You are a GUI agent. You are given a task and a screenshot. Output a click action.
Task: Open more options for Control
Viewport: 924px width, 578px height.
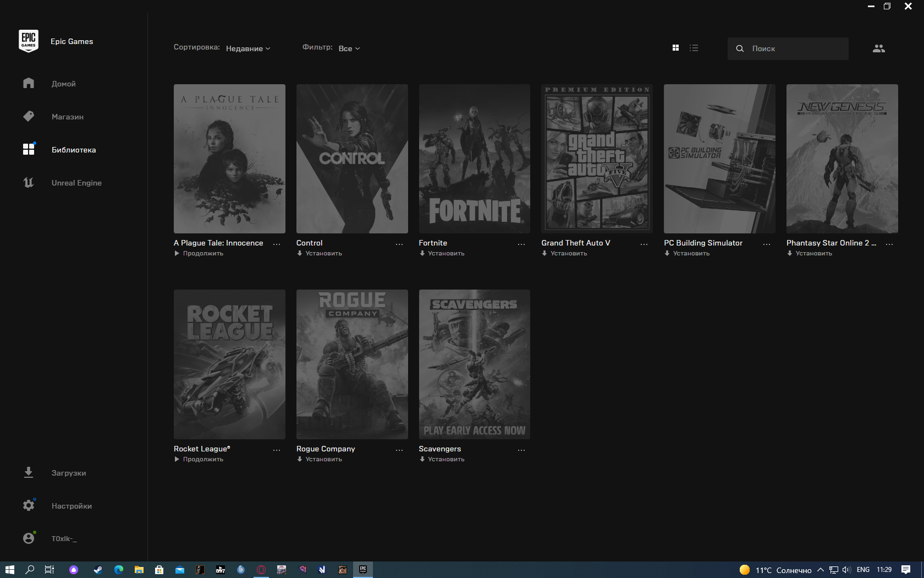point(399,244)
